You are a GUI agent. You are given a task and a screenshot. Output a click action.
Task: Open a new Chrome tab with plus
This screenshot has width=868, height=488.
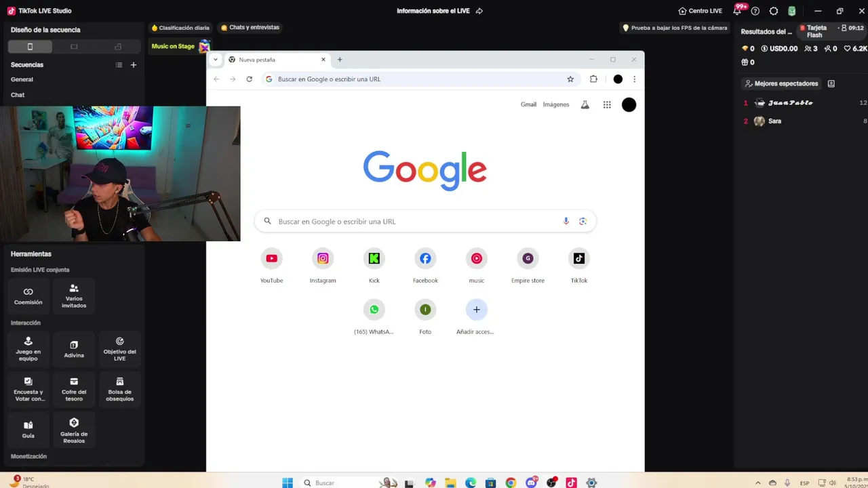[x=340, y=60]
